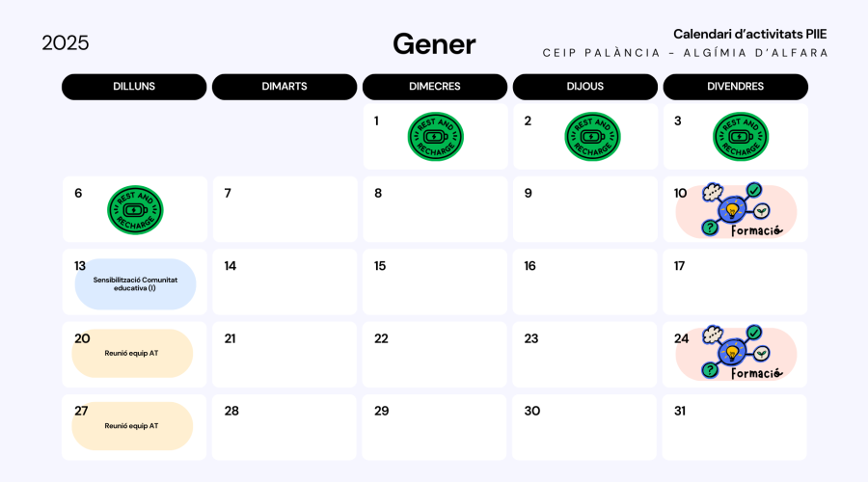
Task: Click the Rest and Recharge badge on day 6
Action: click(135, 210)
